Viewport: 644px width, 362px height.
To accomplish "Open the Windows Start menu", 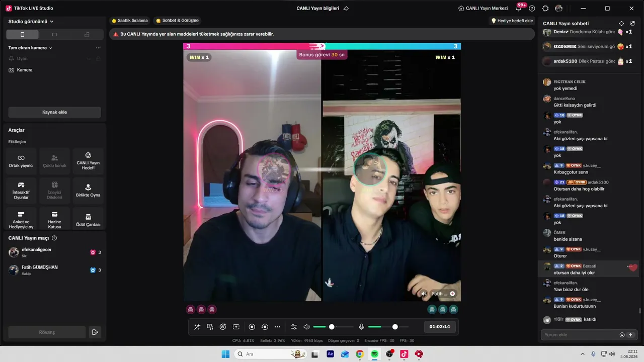I will [x=225, y=354].
